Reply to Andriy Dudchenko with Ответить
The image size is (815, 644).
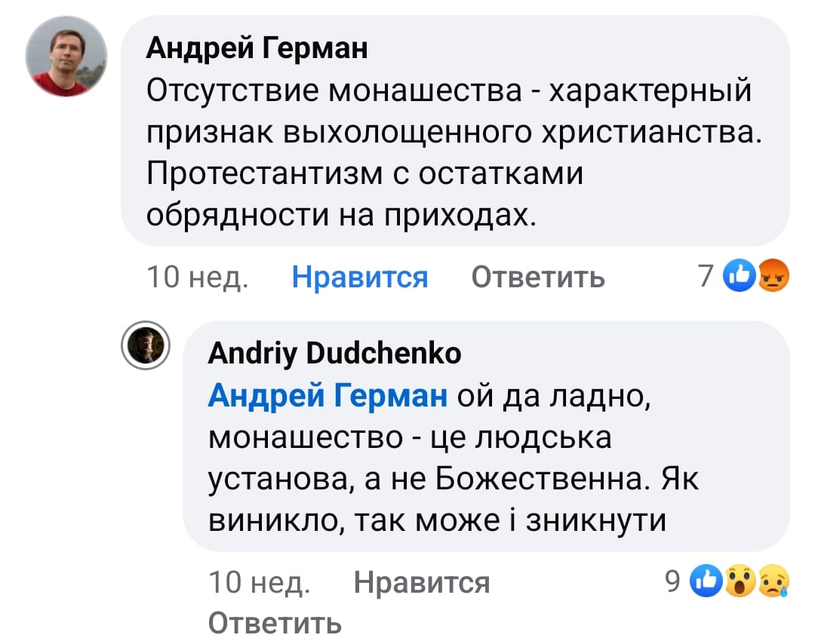pyautogui.click(x=275, y=623)
